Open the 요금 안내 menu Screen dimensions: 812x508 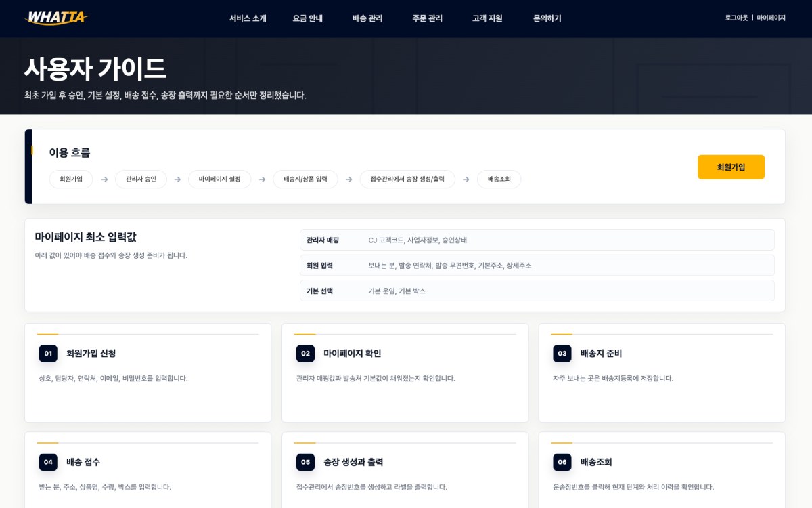(x=308, y=18)
